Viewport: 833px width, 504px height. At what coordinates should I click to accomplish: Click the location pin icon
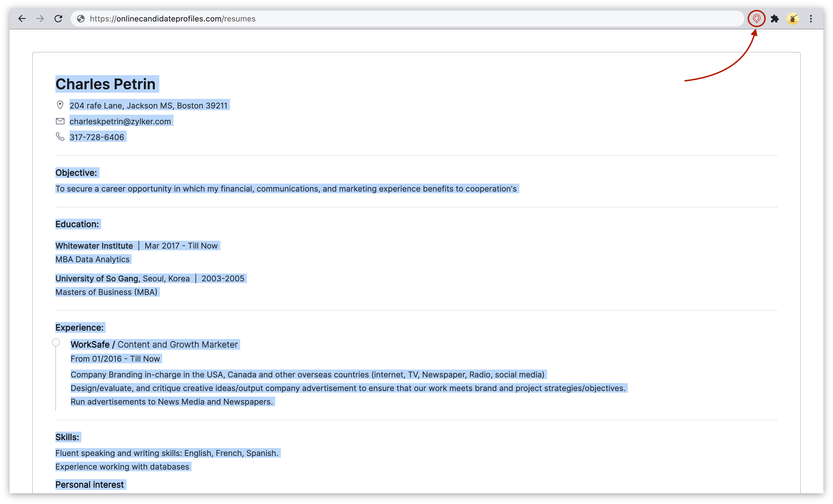60,105
